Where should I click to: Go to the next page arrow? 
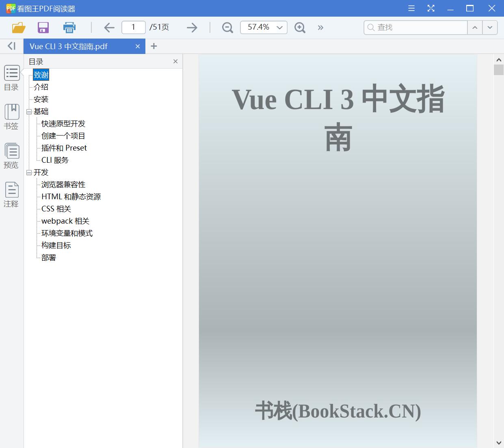click(x=192, y=28)
